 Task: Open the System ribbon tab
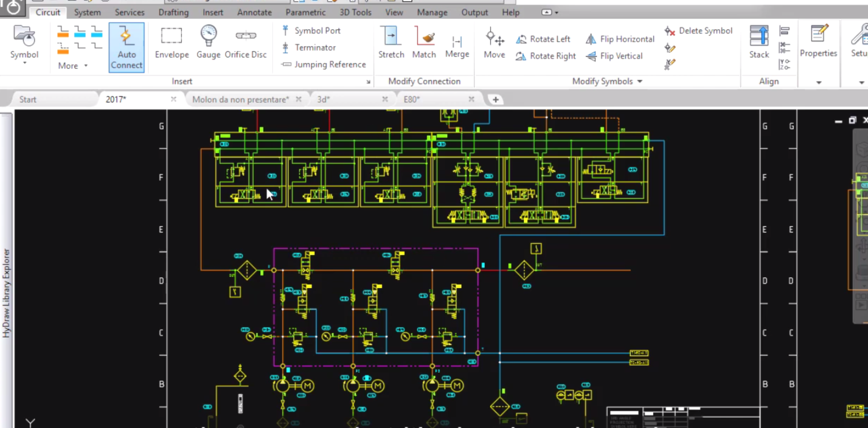pos(87,12)
